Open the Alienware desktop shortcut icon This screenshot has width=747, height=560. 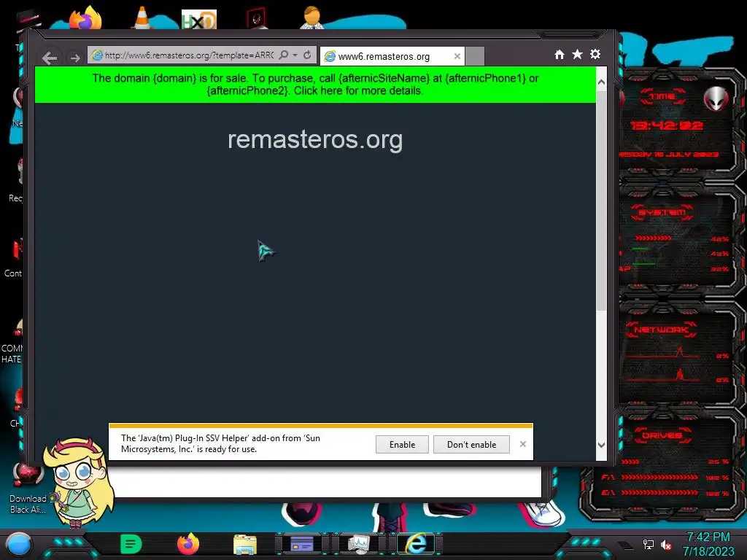(x=256, y=18)
